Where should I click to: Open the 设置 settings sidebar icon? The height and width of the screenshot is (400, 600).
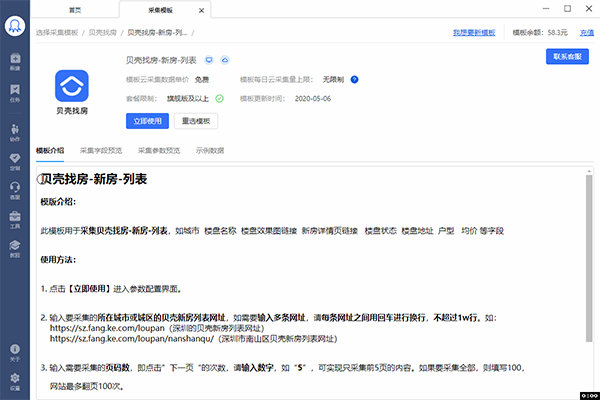[x=14, y=381]
